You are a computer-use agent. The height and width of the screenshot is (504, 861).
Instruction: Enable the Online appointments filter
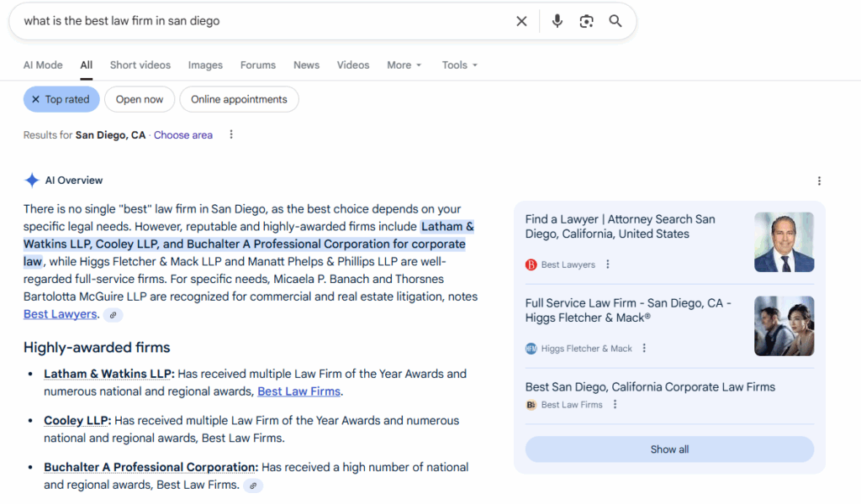(x=239, y=99)
